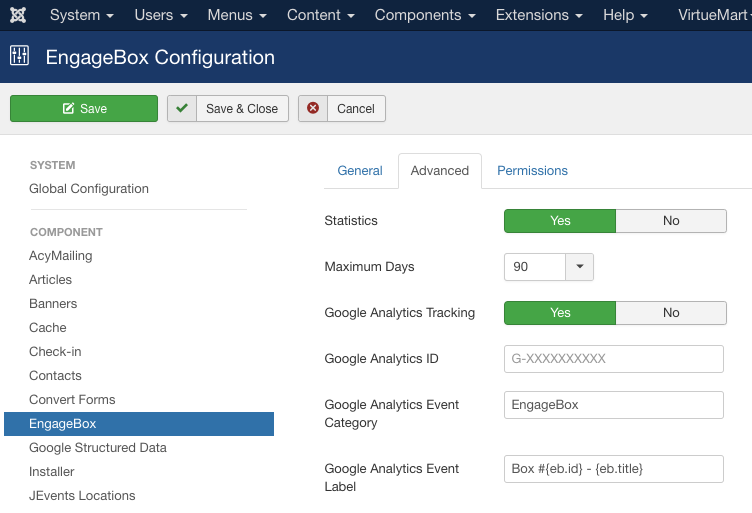Open Convert Forms component settings
Image resolution: width=752 pixels, height=513 pixels.
tap(72, 400)
